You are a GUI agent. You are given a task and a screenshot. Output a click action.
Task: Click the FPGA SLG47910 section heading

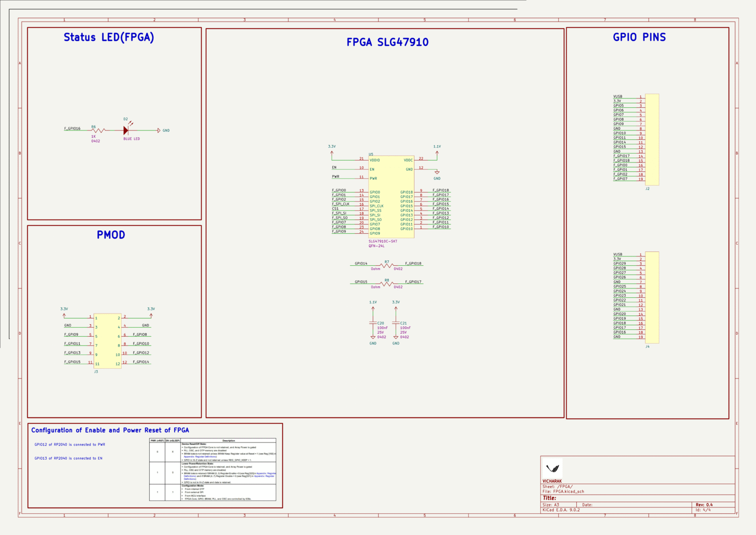click(387, 42)
